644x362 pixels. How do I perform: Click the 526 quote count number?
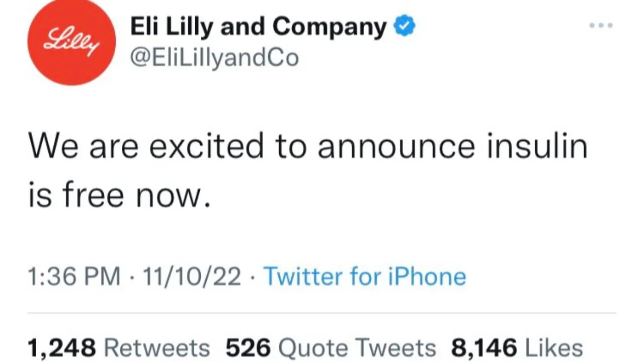pos(248,348)
